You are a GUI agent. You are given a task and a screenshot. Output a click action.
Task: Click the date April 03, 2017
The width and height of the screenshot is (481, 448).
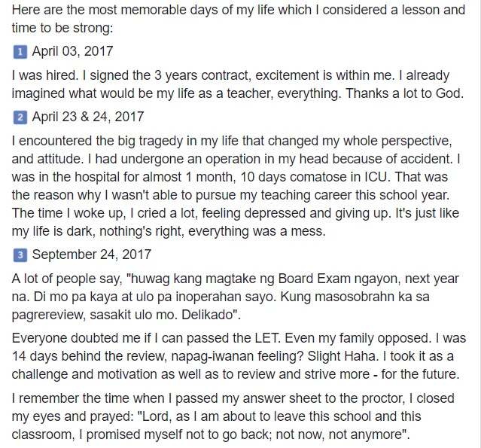[x=73, y=51]
